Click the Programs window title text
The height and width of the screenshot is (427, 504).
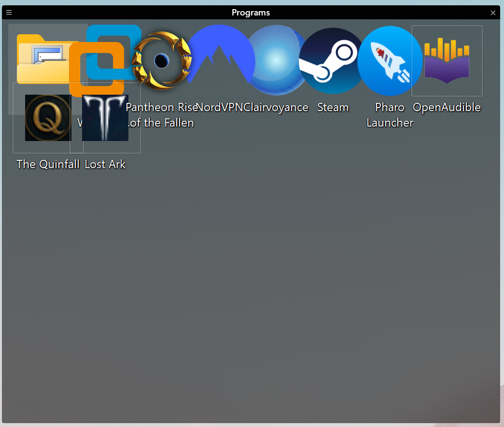pos(251,13)
